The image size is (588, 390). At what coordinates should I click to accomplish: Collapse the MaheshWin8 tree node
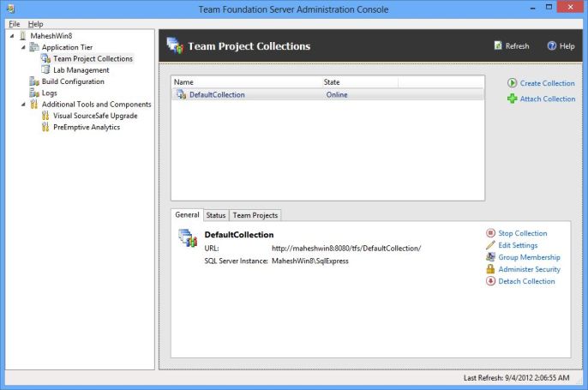point(12,36)
